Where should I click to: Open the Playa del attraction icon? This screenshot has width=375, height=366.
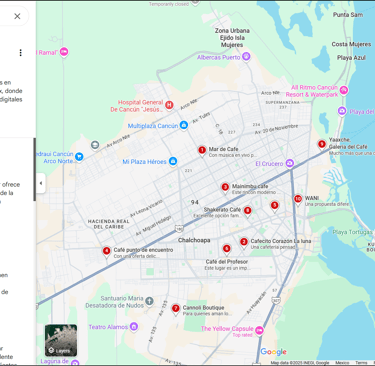(x=342, y=111)
